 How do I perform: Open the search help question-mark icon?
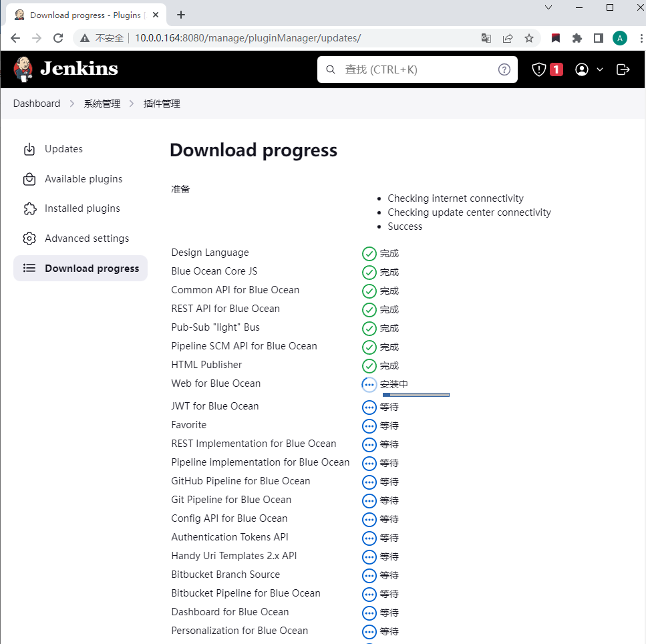504,69
